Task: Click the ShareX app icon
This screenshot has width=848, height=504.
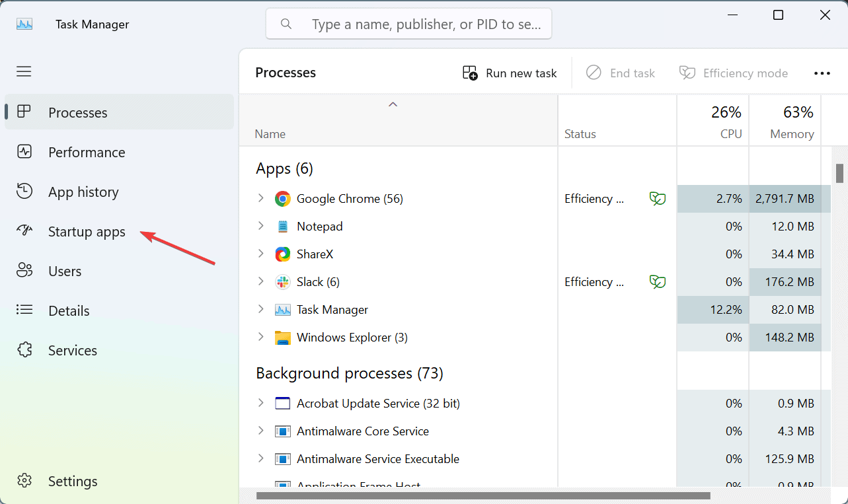Action: click(283, 254)
